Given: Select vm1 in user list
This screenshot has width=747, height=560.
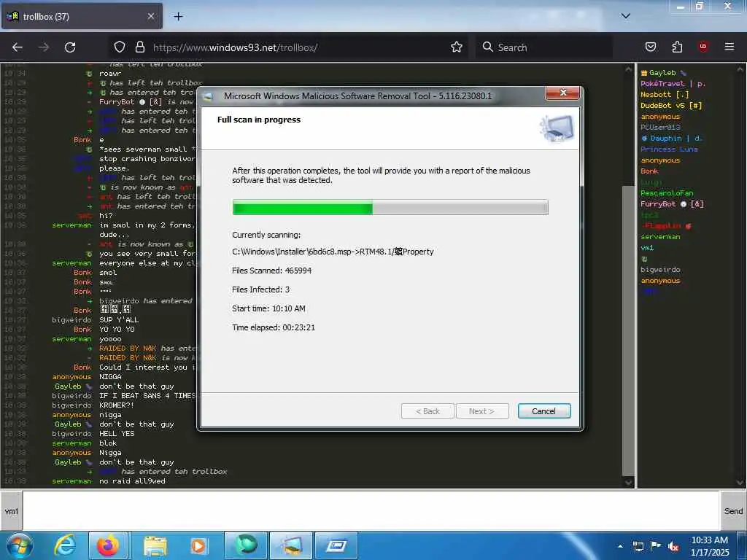Looking at the screenshot, I should pyautogui.click(x=647, y=248).
